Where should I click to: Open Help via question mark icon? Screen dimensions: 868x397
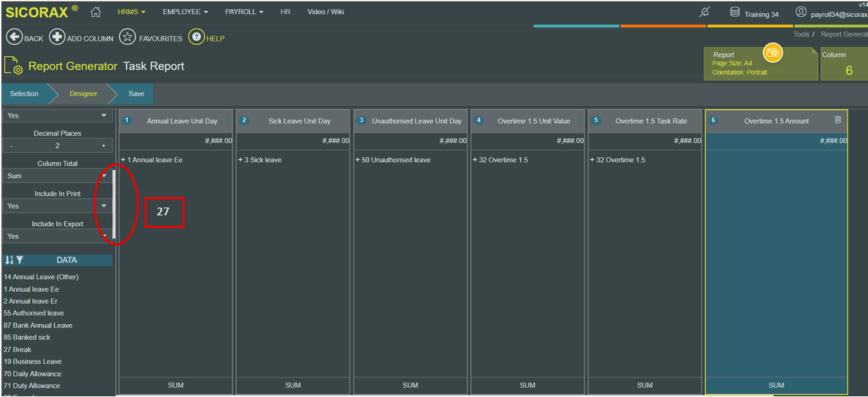coord(197,37)
